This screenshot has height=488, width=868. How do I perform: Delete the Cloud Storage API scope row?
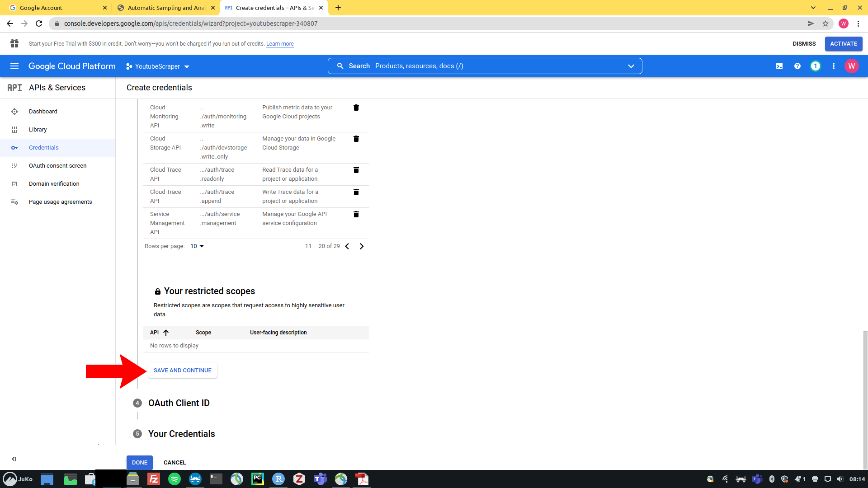pos(356,139)
